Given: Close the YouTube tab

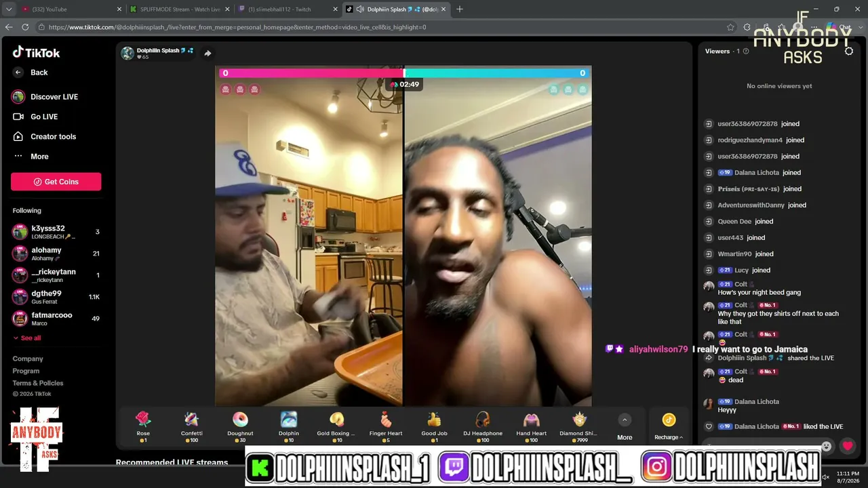Looking at the screenshot, I should (119, 9).
